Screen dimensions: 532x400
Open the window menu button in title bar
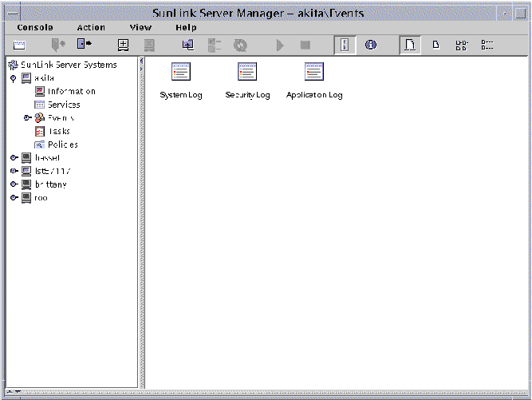[x=13, y=14]
